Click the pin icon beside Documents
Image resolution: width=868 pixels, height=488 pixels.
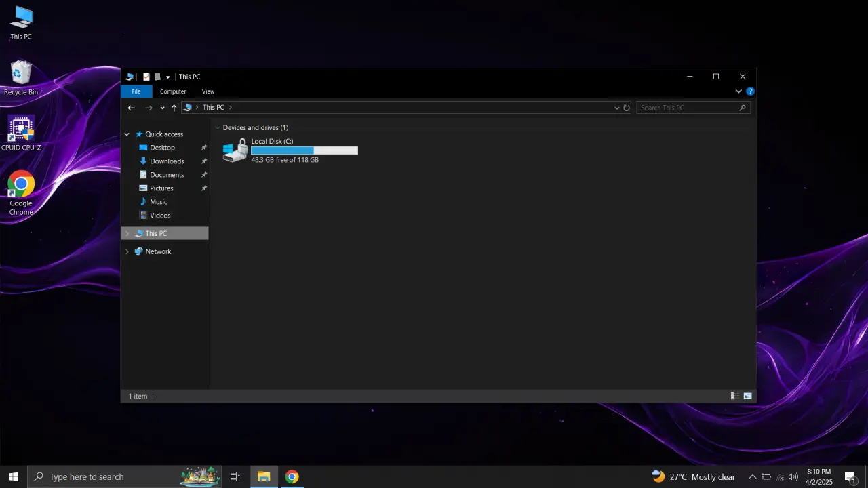point(204,175)
